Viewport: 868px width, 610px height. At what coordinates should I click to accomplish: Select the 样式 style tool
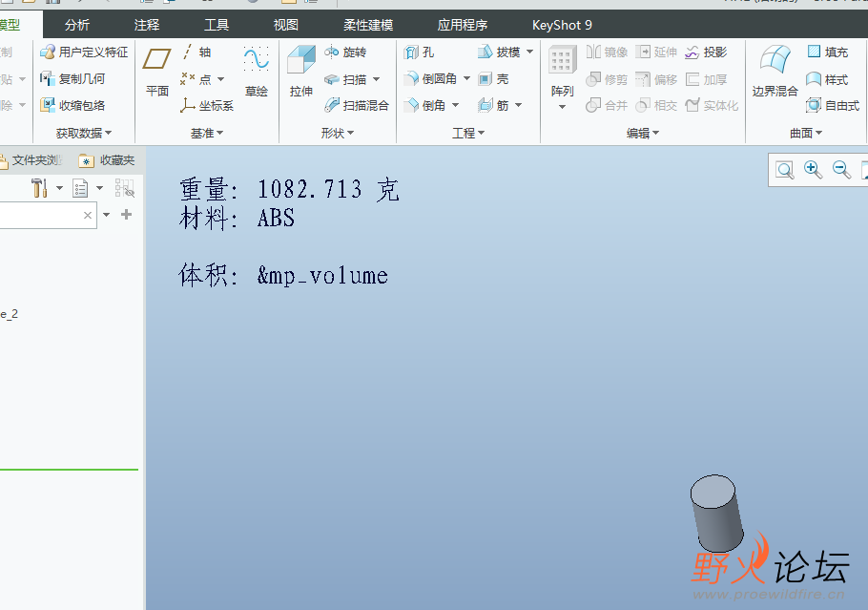point(828,79)
